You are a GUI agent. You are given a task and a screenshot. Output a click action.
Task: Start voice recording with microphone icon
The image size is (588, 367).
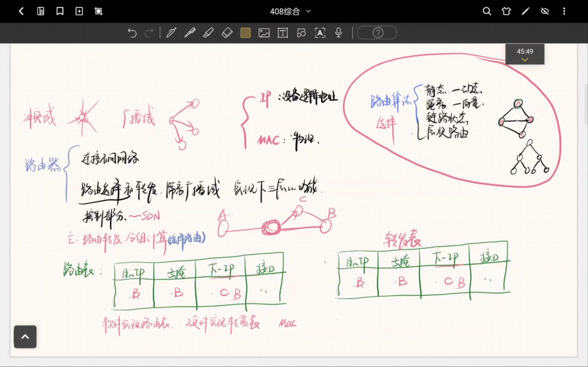click(338, 33)
